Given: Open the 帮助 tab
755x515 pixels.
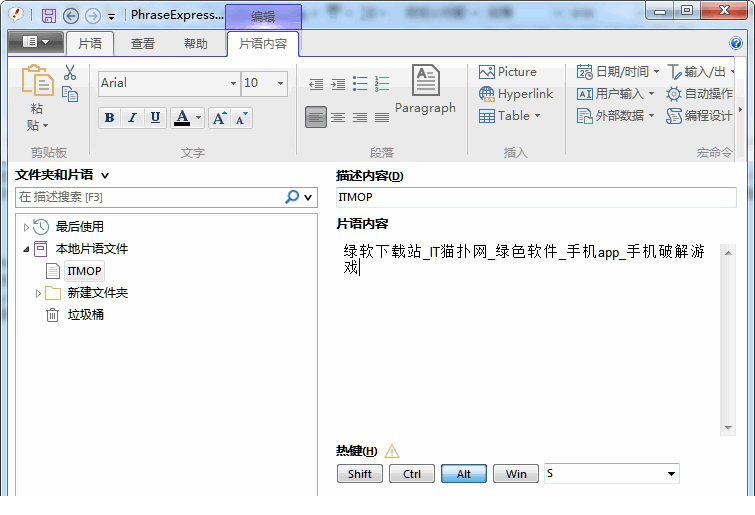Looking at the screenshot, I should 195,44.
